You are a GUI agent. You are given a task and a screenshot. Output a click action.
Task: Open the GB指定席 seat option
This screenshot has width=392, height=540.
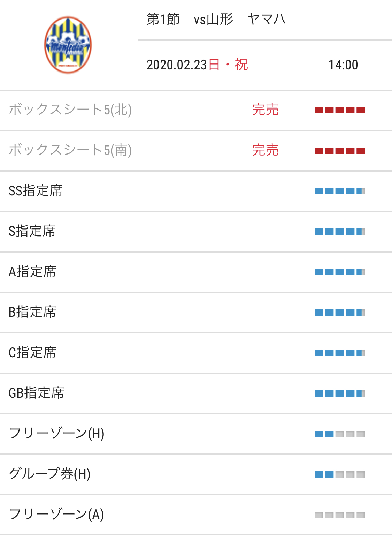196,393
